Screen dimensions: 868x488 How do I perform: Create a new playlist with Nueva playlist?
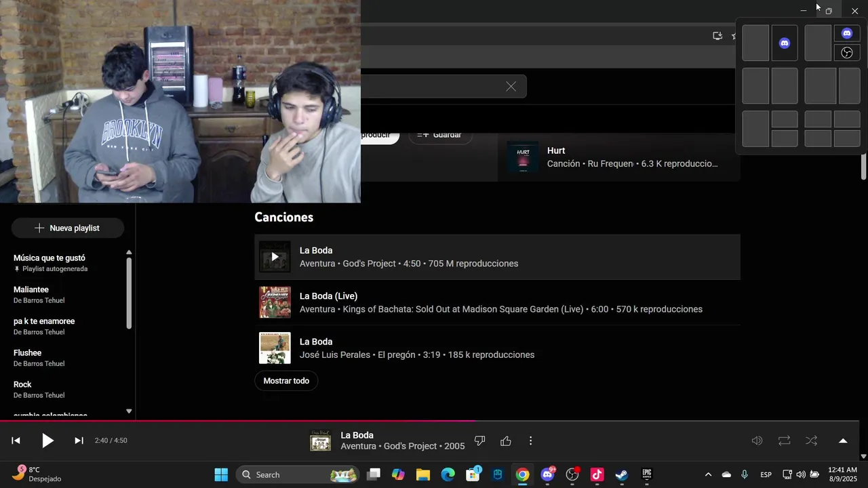pos(68,228)
